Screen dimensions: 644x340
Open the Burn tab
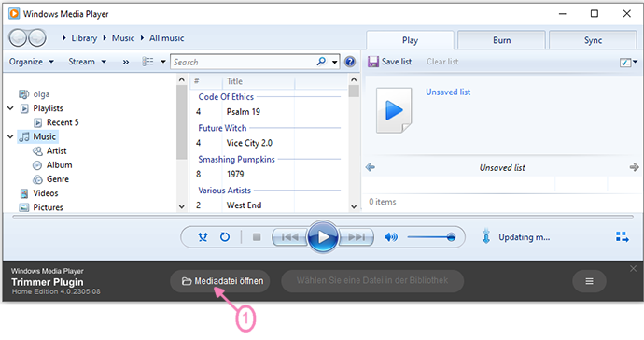(502, 40)
